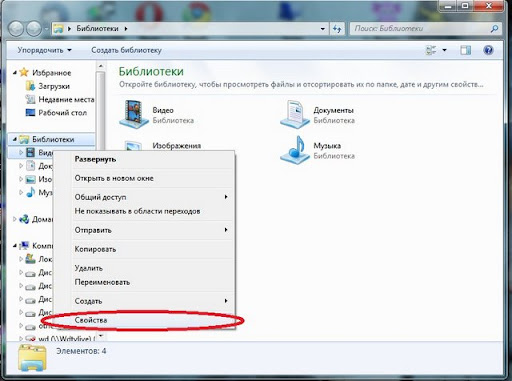Viewport: 512px width, 381px height.
Task: Open Help with the question mark icon
Action: pos(488,50)
